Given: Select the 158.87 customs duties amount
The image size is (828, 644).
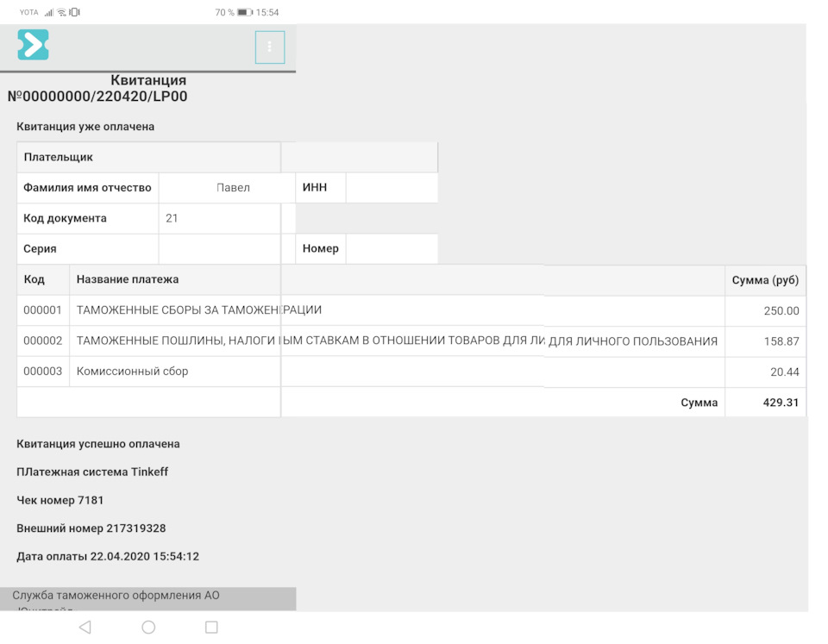Looking at the screenshot, I should tap(781, 341).
